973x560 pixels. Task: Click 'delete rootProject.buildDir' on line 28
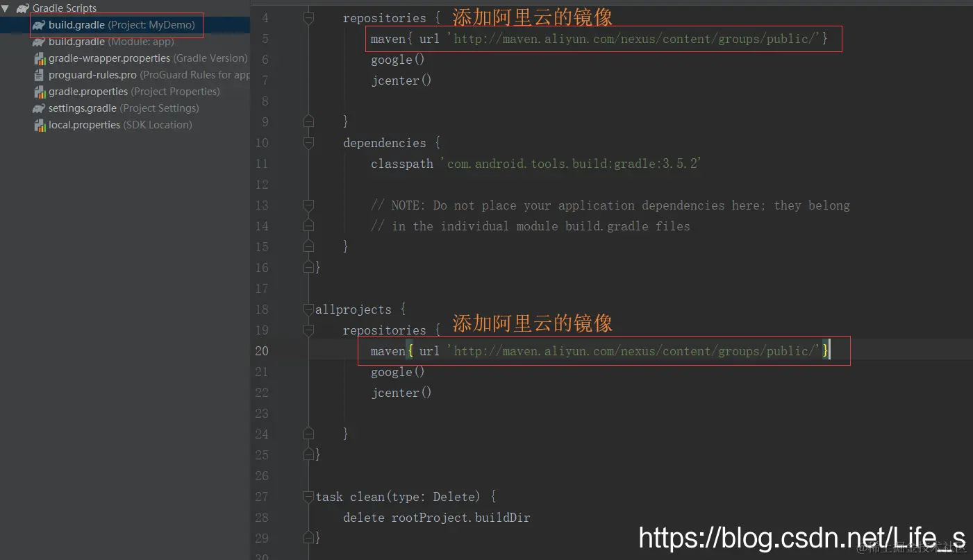(437, 518)
